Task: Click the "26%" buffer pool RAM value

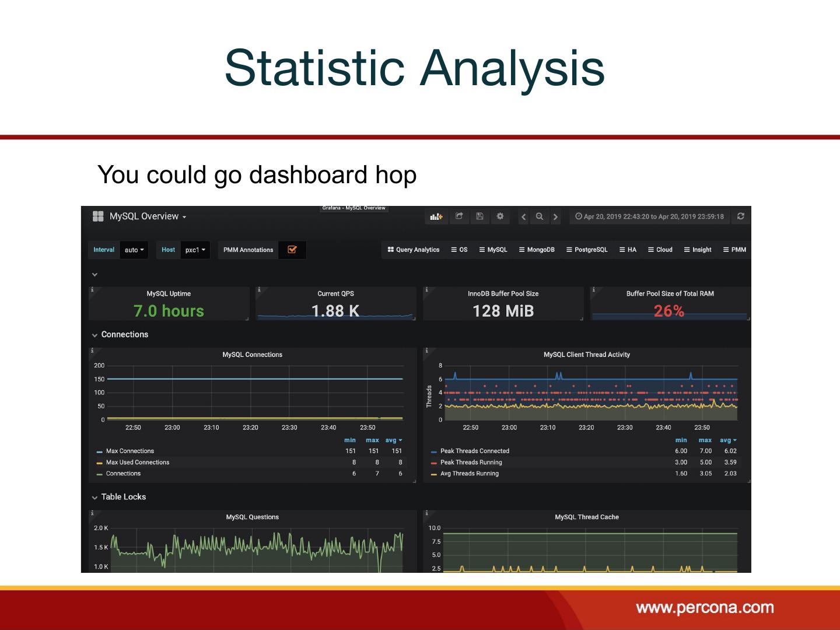Action: pos(669,311)
